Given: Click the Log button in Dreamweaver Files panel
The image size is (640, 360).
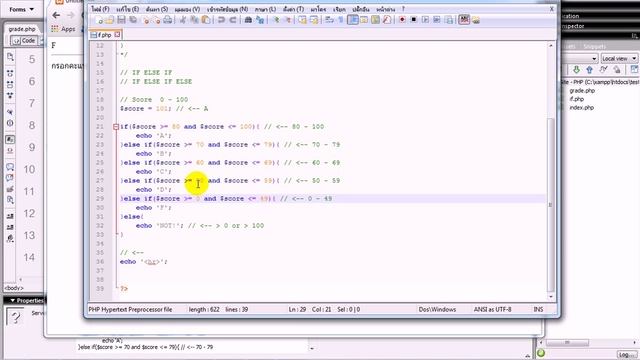Looking at the screenshot, I should [x=627, y=355].
